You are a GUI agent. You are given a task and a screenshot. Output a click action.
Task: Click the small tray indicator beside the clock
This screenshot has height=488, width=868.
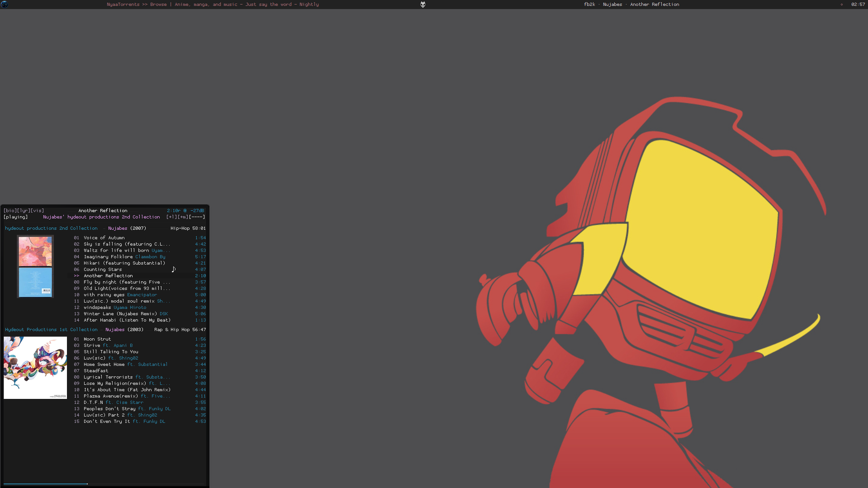point(841,5)
